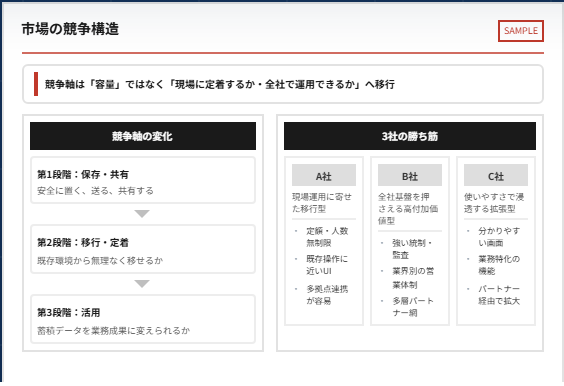Viewport: 564px width, 386px height.
Task: Click the bullet 定額・人数無制限
Action: point(327,237)
